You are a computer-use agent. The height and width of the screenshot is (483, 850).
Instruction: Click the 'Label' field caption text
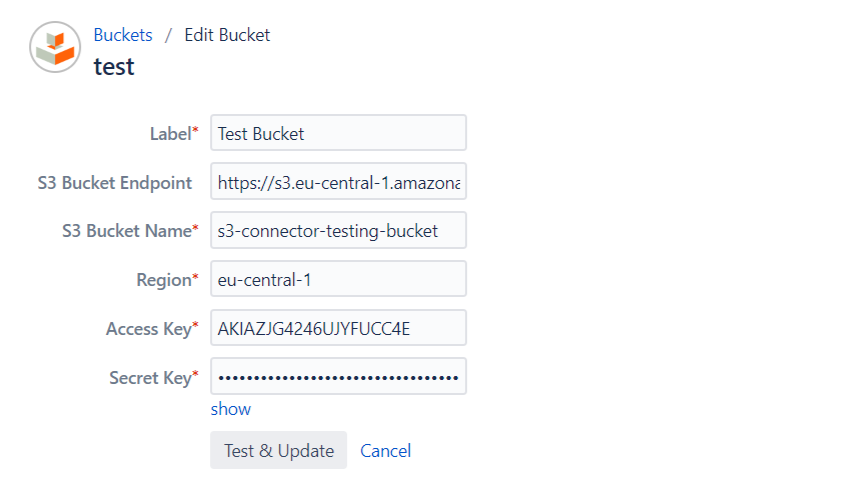tap(170, 133)
